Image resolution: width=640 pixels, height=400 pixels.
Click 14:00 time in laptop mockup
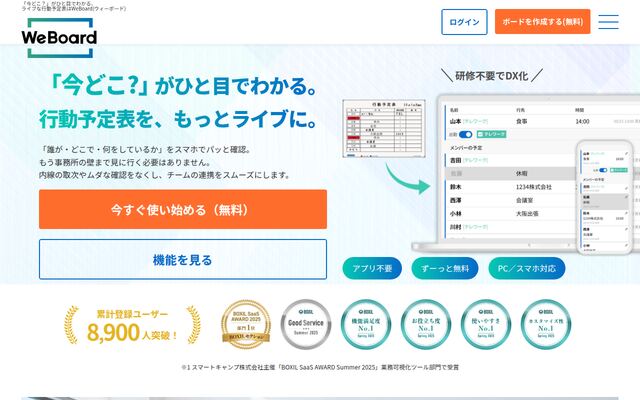[x=582, y=121]
